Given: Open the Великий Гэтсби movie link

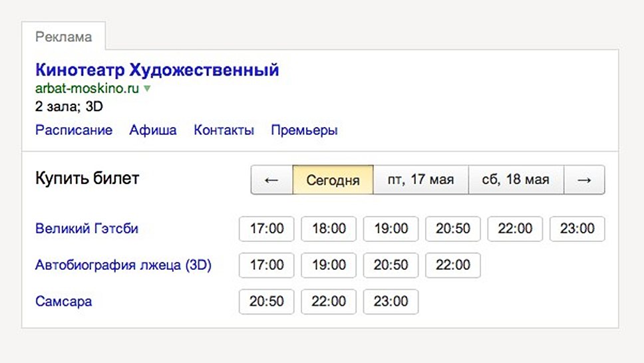Looking at the screenshot, I should coord(86,229).
